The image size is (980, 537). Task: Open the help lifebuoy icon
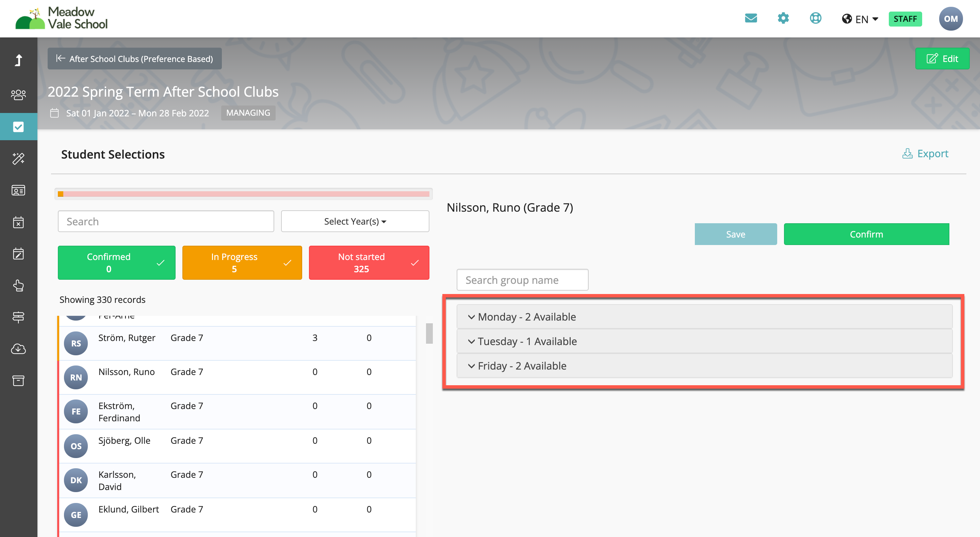pyautogui.click(x=815, y=18)
